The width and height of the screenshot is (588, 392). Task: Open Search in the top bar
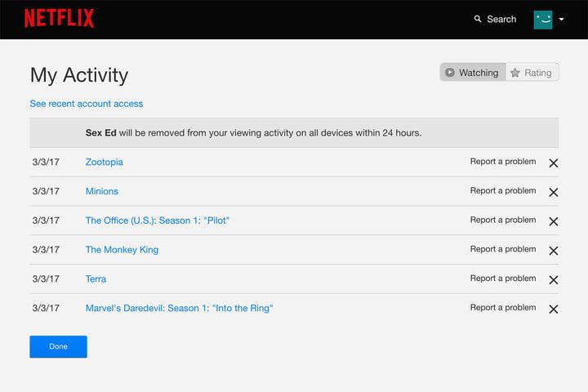[x=495, y=19]
